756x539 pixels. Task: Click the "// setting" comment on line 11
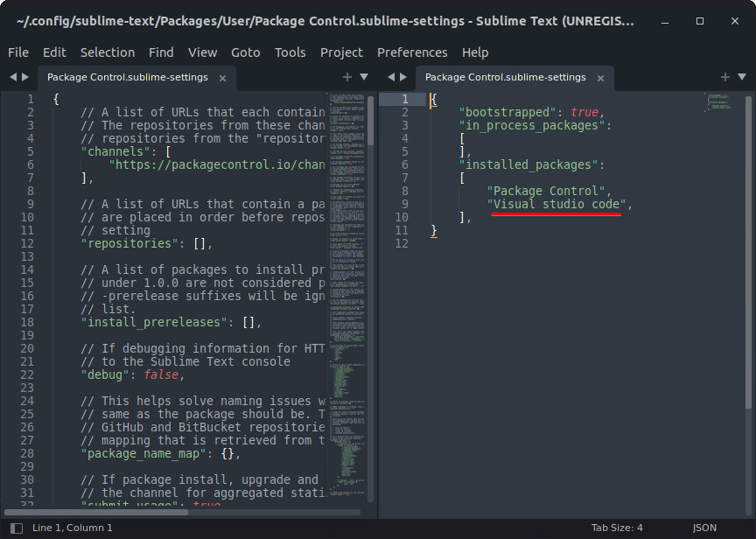(115, 230)
